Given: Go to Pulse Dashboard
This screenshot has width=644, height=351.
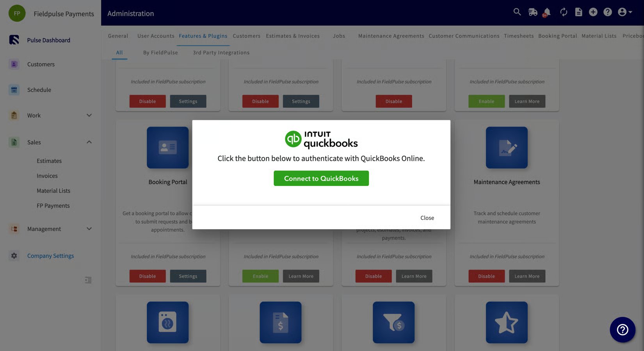Looking at the screenshot, I should (x=49, y=40).
